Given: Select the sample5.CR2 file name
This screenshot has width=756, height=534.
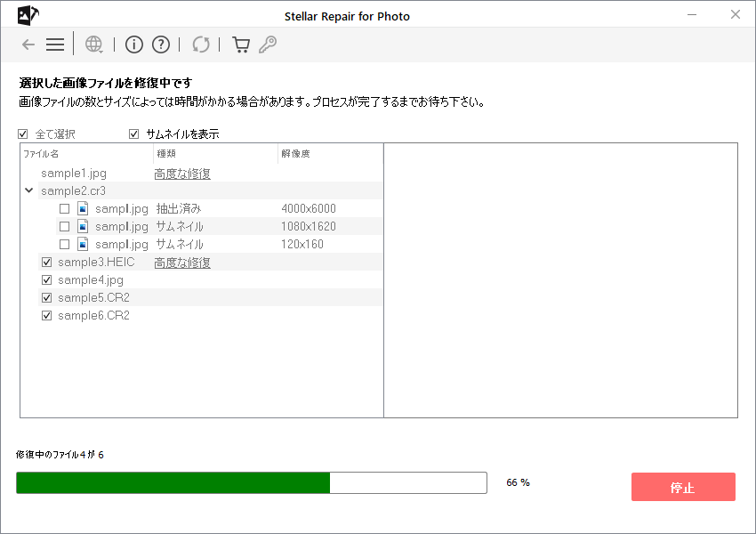Looking at the screenshot, I should pos(93,297).
